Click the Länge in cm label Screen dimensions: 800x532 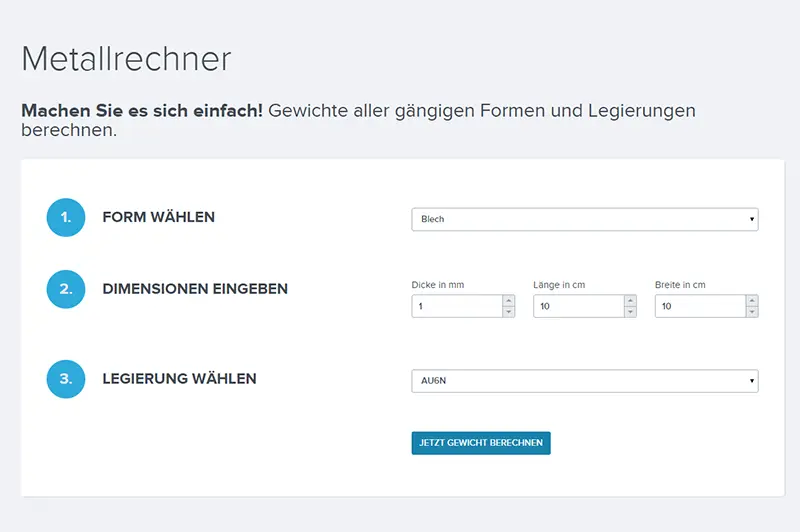tap(559, 285)
